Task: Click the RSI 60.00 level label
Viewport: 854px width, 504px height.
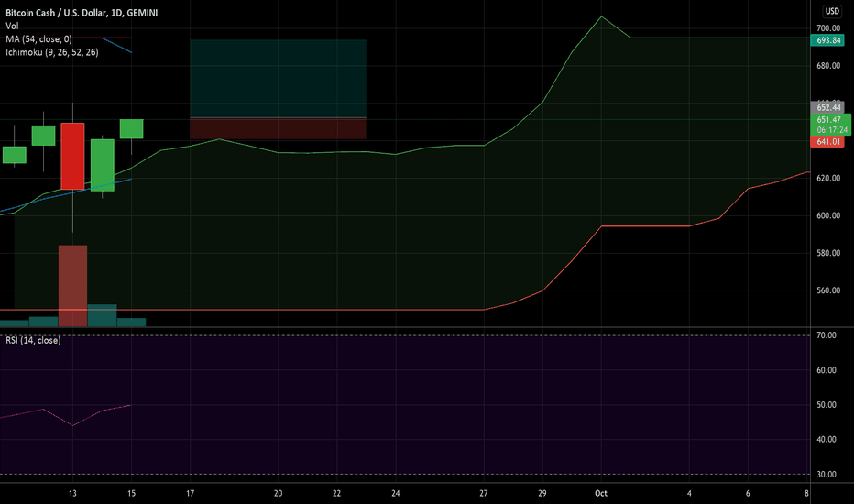Action: coord(827,370)
